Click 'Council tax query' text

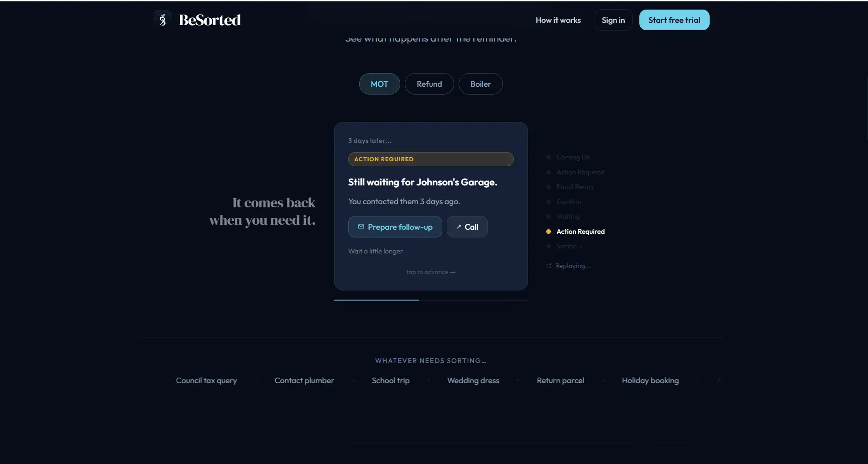click(206, 380)
